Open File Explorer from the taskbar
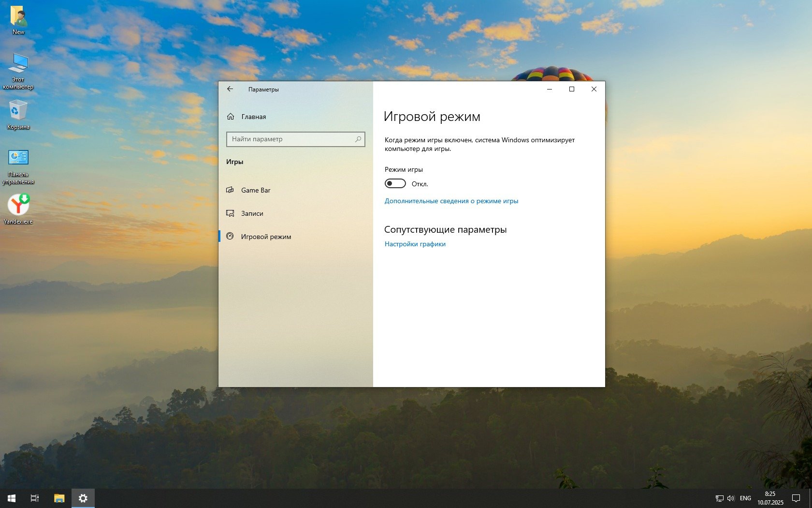The width and height of the screenshot is (812, 508). point(59,498)
